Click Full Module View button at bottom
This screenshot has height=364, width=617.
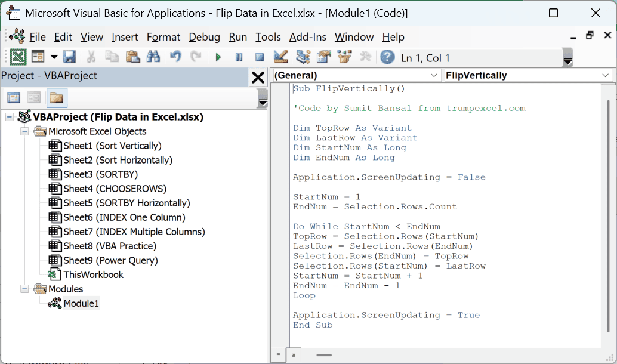[x=294, y=354]
